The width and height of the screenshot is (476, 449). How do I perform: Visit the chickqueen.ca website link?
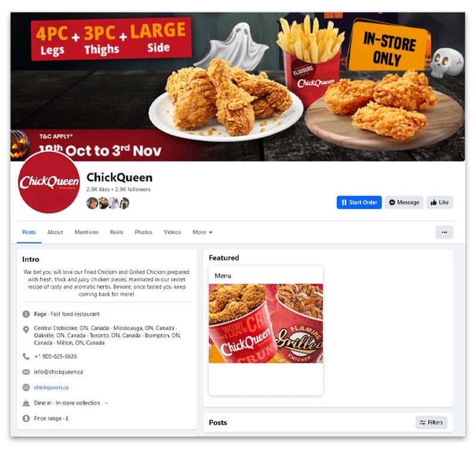[51, 387]
